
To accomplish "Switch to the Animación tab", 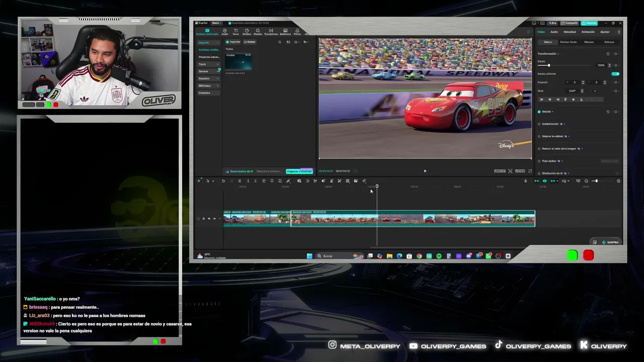I will click(588, 32).
